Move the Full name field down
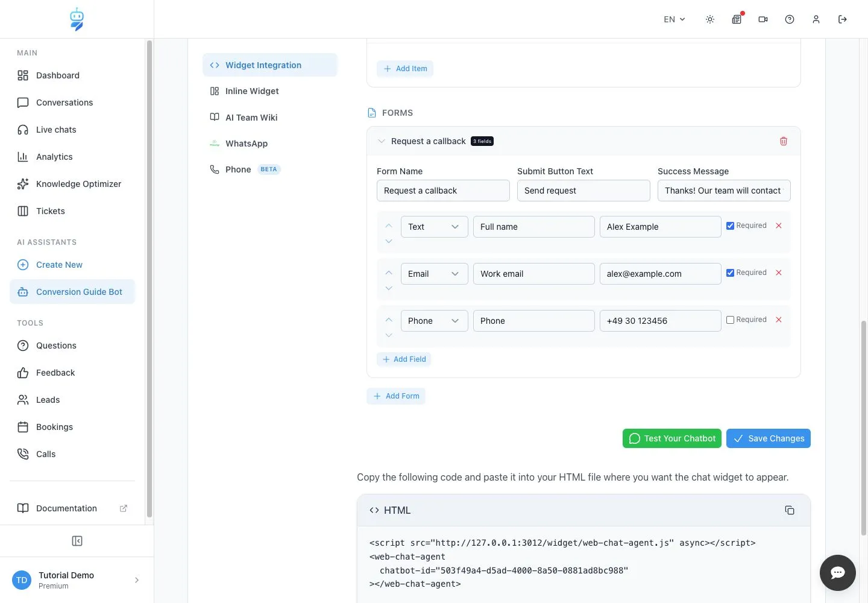 [x=389, y=241]
